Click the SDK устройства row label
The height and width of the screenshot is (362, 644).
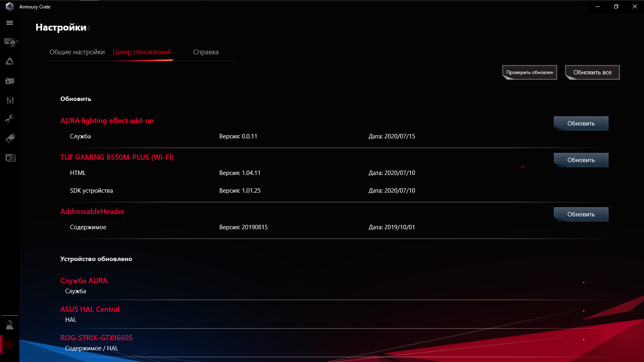point(91,191)
